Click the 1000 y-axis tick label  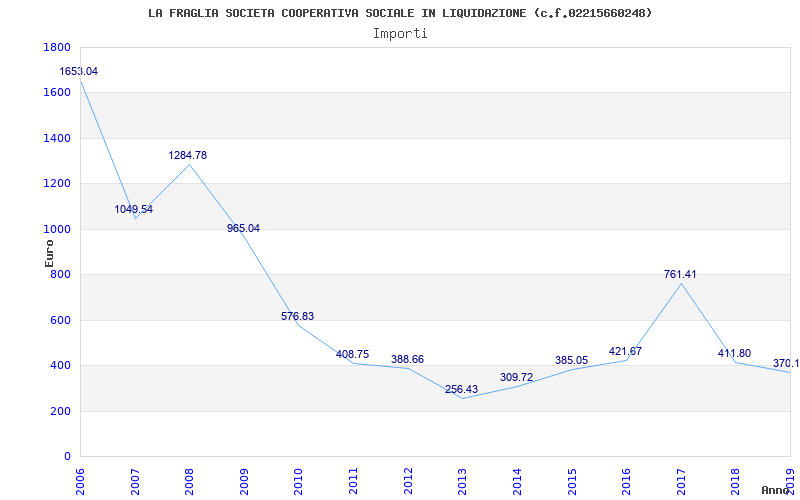click(57, 229)
